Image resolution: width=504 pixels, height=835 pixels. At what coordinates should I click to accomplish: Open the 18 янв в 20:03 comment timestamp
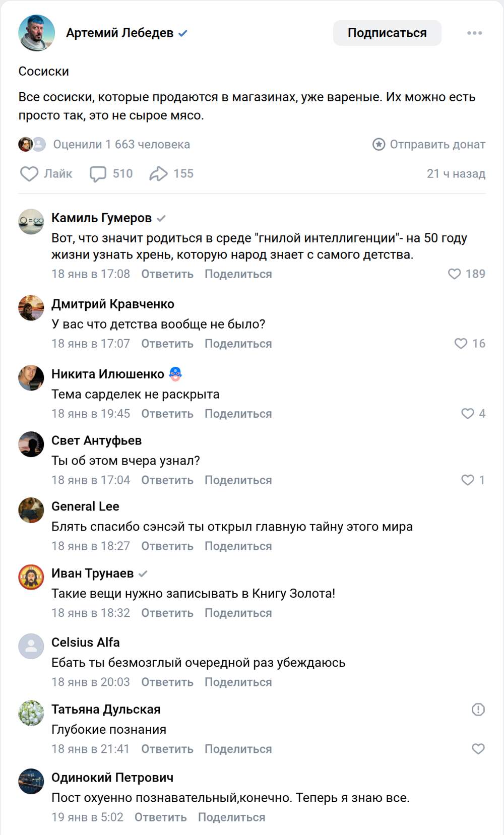coord(91,682)
